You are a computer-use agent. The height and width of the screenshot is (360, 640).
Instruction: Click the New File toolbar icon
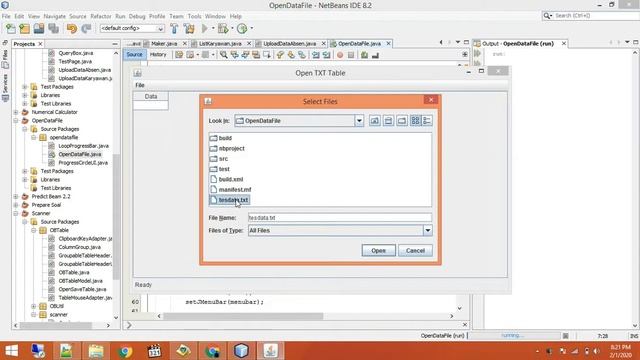(11, 29)
